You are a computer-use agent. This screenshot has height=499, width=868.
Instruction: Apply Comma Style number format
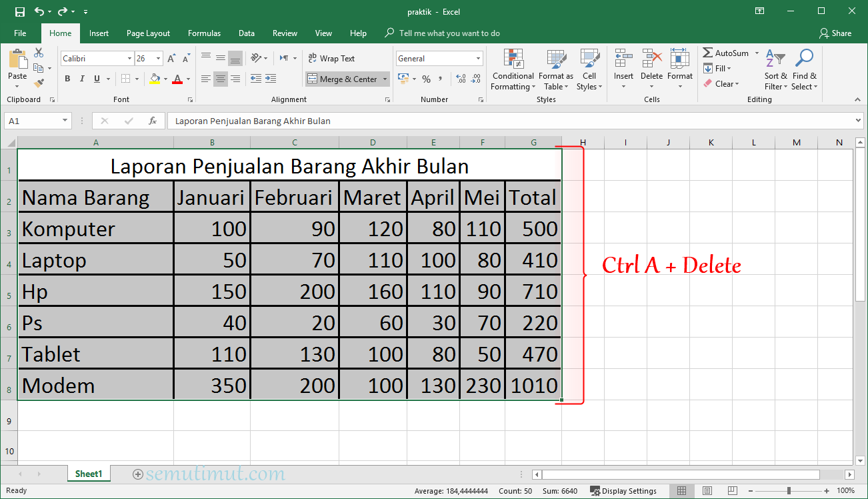coord(441,79)
